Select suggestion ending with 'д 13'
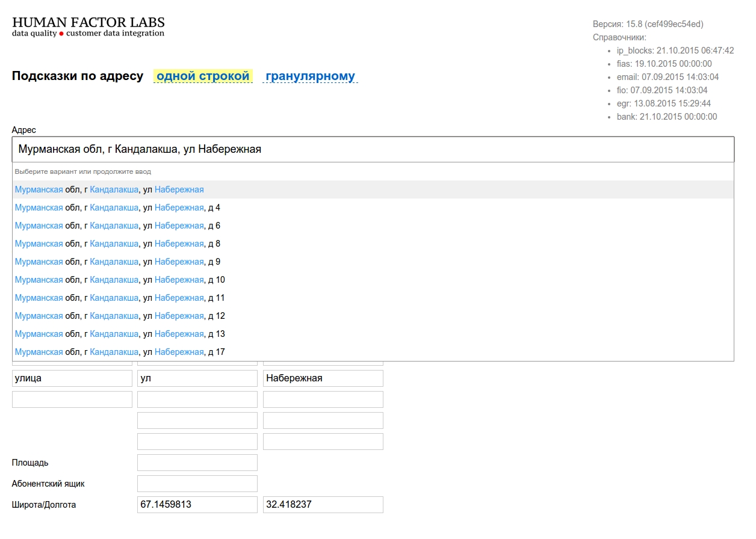Screen dimensions: 756x539 click(120, 334)
